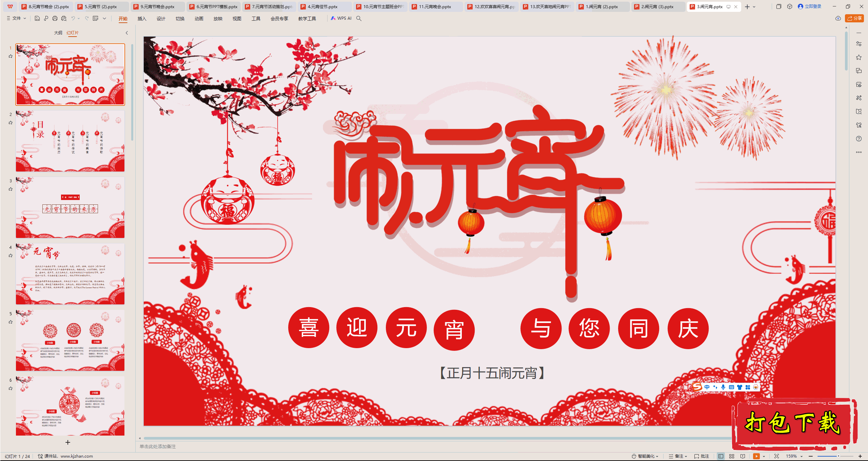Click the fit-to-window icon in status bar
This screenshot has height=461, width=868.
[777, 456]
